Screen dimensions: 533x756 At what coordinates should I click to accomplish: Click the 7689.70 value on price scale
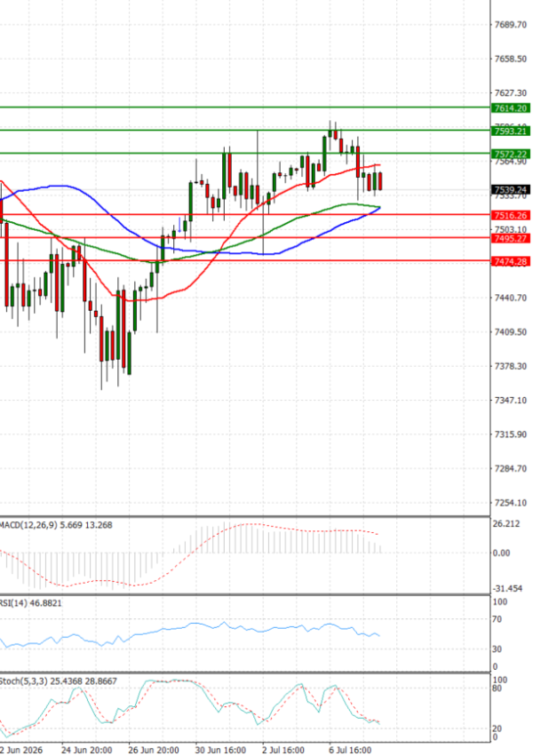[x=511, y=25]
